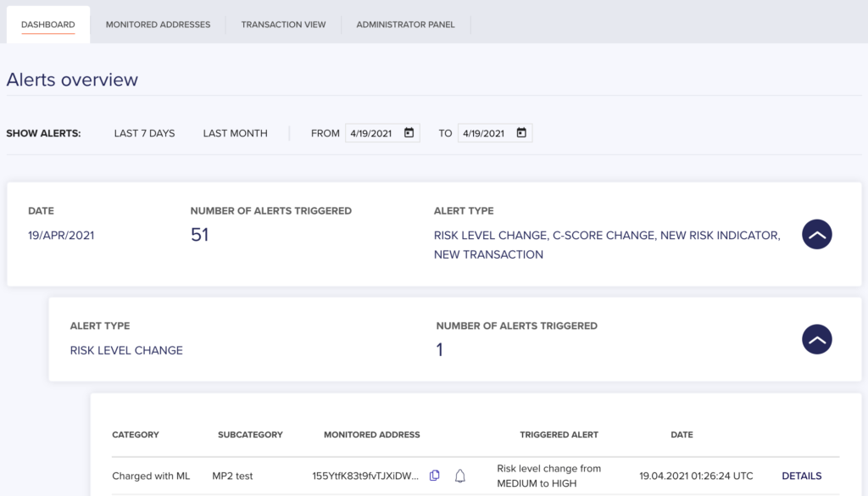The height and width of the screenshot is (496, 868).
Task: Open DETAILS for the risk level alert
Action: [802, 476]
